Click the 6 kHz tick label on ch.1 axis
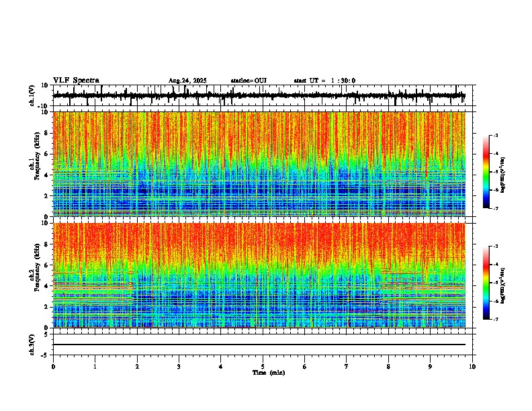Screen dimensions: 532x411 coord(46,154)
